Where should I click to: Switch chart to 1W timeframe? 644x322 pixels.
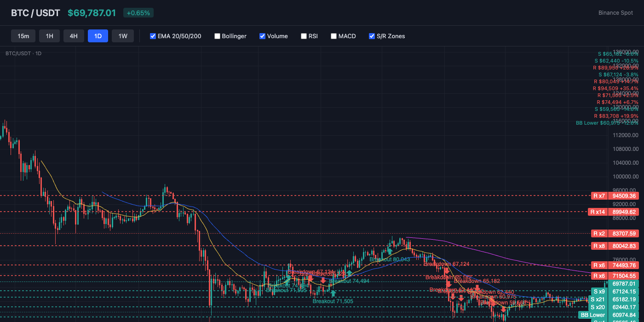click(123, 36)
